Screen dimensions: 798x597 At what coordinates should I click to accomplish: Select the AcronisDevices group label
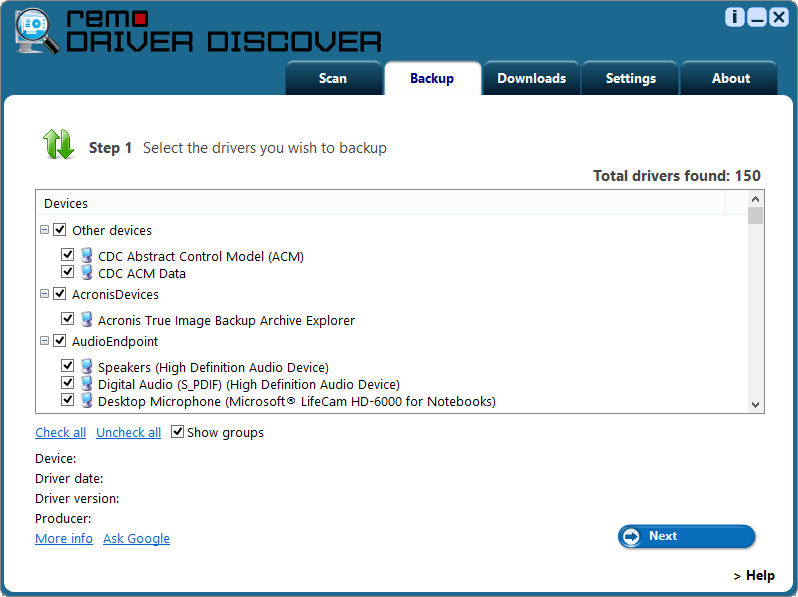[x=115, y=295]
